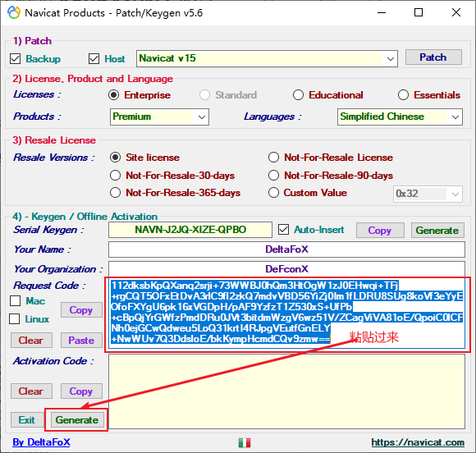
Task: Select the Essentials license radio button
Action: (x=403, y=95)
